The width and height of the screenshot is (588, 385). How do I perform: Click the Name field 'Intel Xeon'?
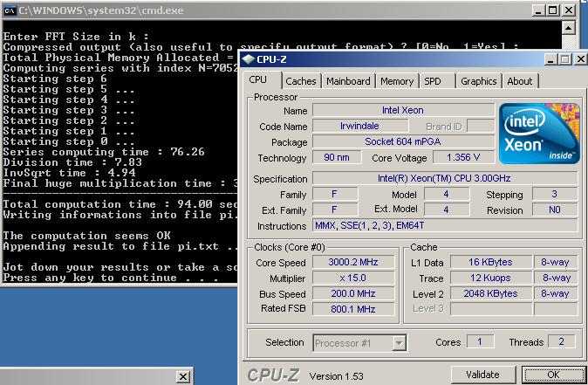coord(403,110)
